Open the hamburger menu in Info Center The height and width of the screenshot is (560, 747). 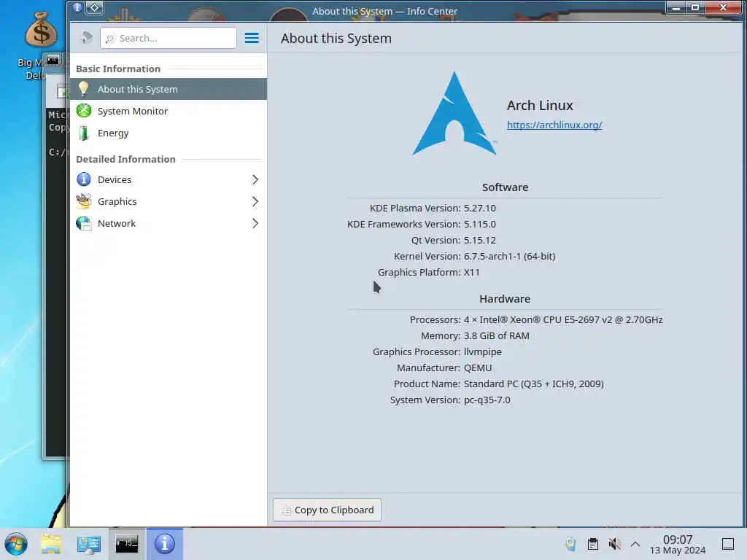point(252,38)
